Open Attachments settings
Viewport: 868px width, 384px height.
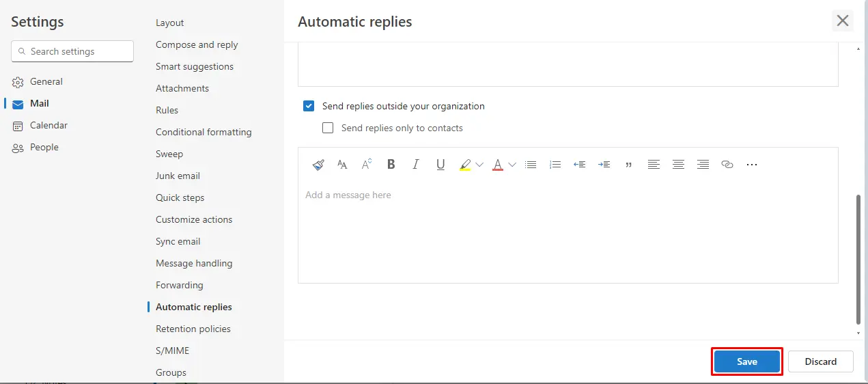(x=182, y=88)
